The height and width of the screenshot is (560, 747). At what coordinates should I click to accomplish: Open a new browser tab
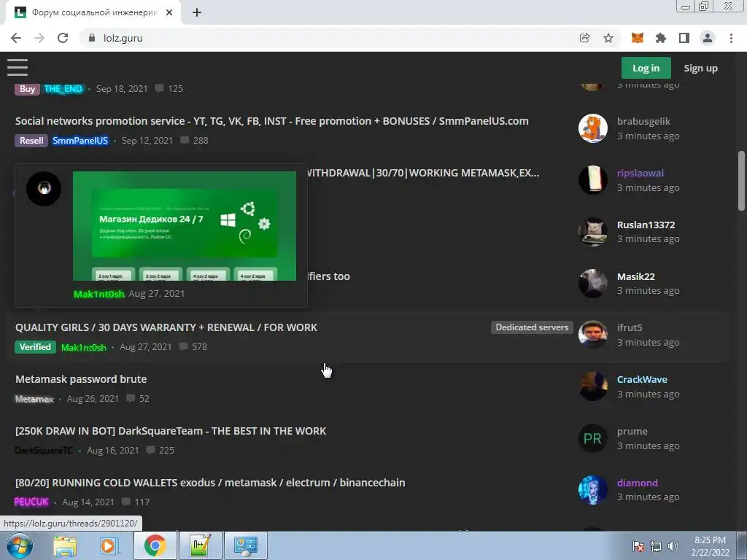point(197,12)
